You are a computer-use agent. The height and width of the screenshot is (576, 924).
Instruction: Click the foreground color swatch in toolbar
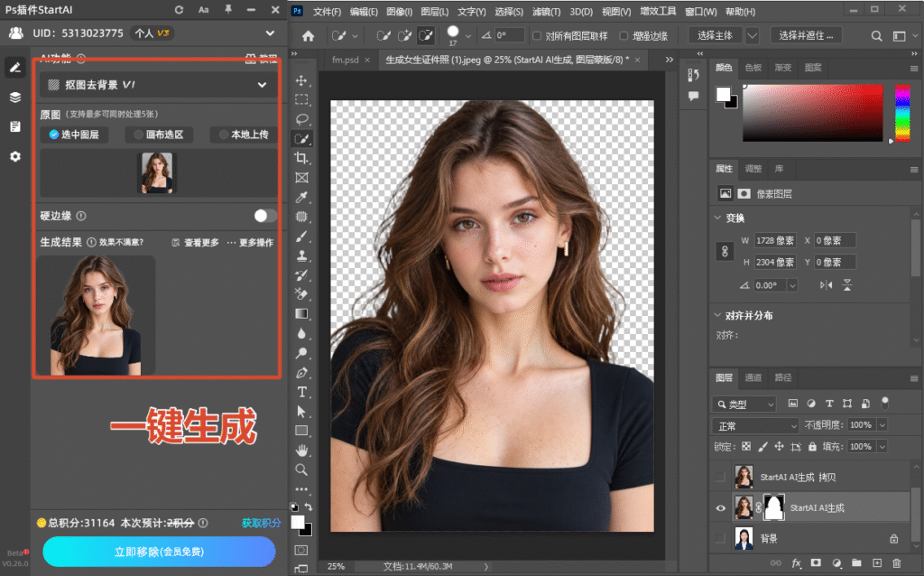pos(298,523)
